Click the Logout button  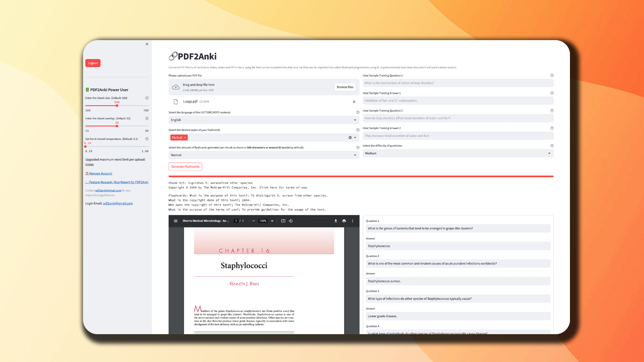93,63
